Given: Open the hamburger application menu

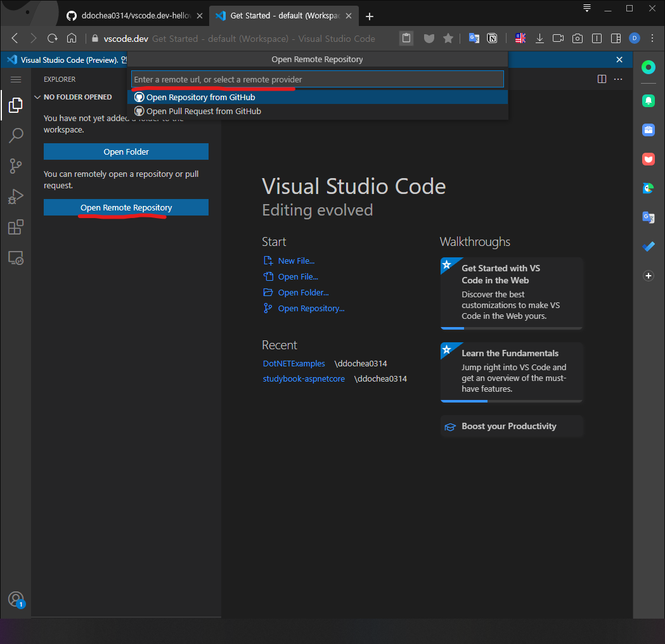Looking at the screenshot, I should [x=16, y=79].
